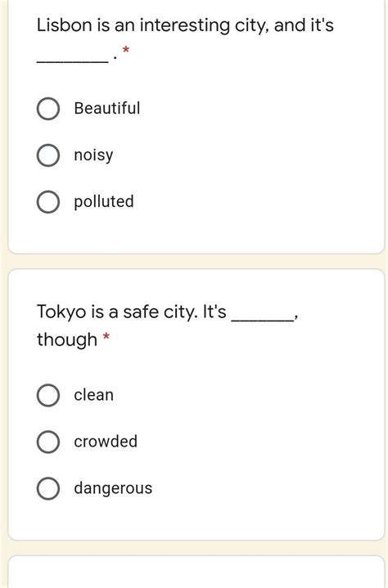Click the clean answer label text
The image size is (388, 588).
pos(94,395)
